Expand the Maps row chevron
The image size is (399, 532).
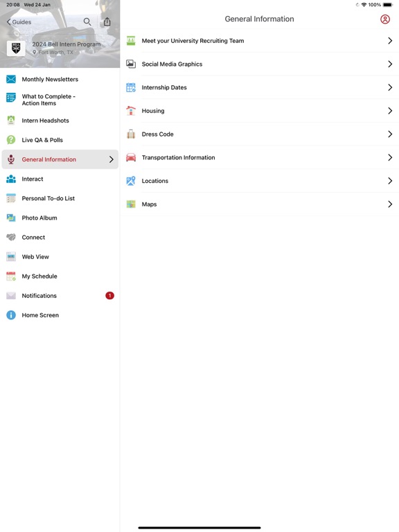[x=390, y=204]
